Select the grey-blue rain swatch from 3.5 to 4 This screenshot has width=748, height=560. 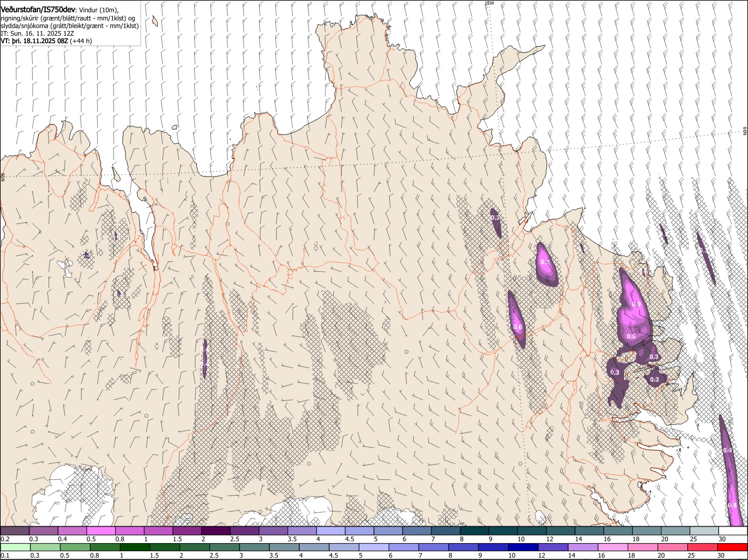click(284, 547)
